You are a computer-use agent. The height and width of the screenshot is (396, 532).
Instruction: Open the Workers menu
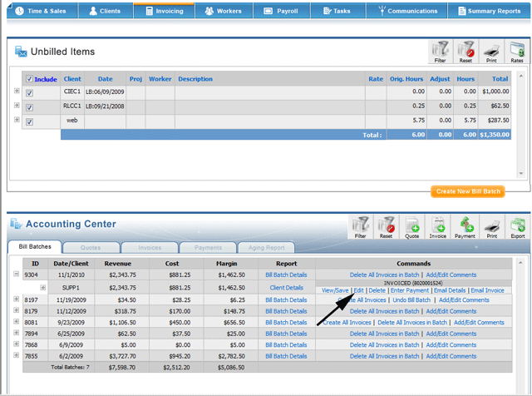pos(224,11)
